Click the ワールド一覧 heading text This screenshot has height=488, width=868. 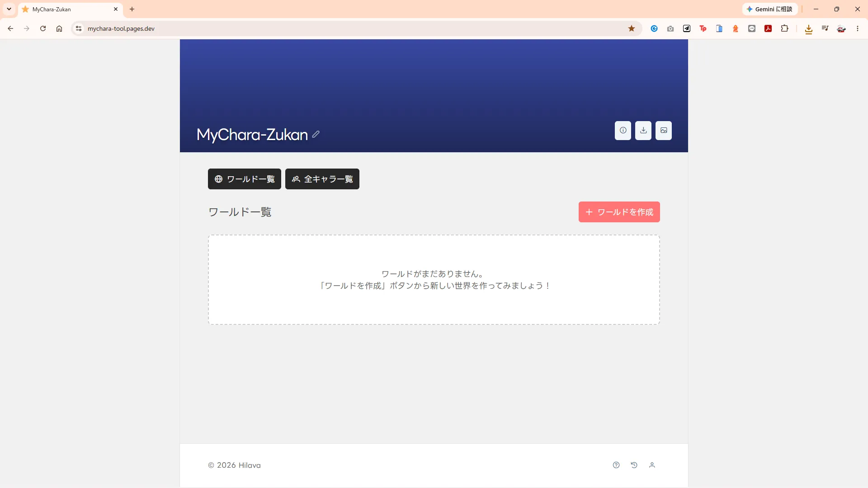[x=240, y=212]
